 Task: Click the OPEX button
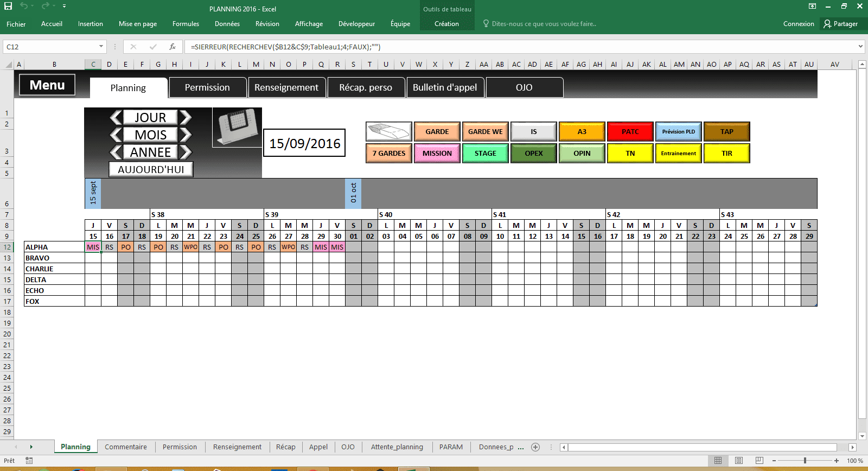pos(534,154)
